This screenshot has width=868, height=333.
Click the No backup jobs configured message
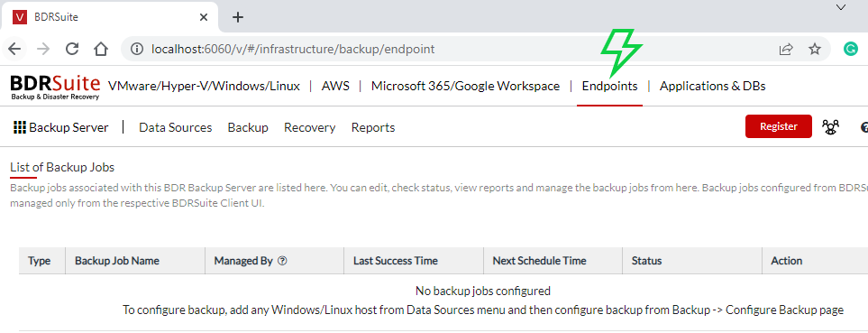483,291
